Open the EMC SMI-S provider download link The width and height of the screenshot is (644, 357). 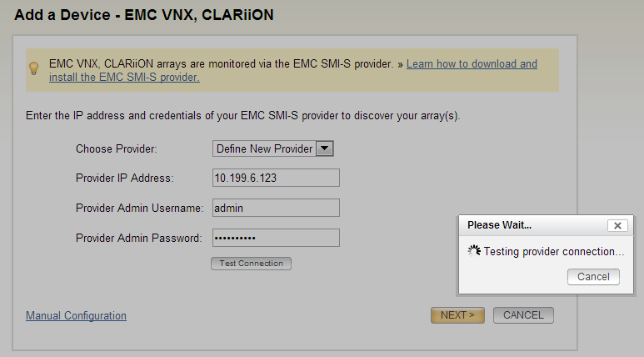coord(472,63)
